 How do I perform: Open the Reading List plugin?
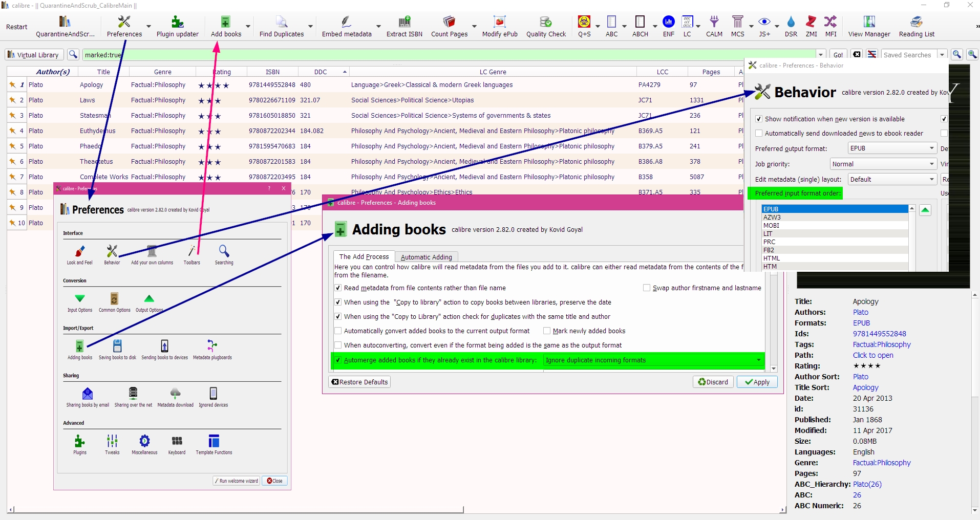coord(917,26)
